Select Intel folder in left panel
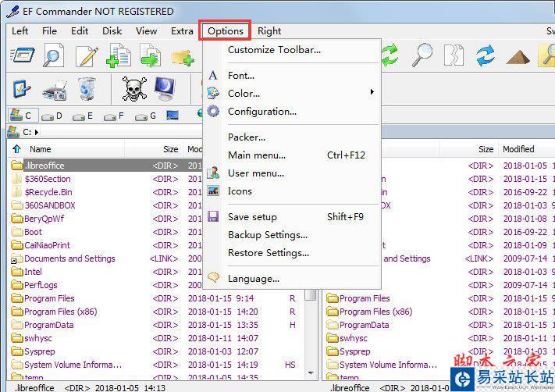Image resolution: width=555 pixels, height=392 pixels. (x=33, y=272)
